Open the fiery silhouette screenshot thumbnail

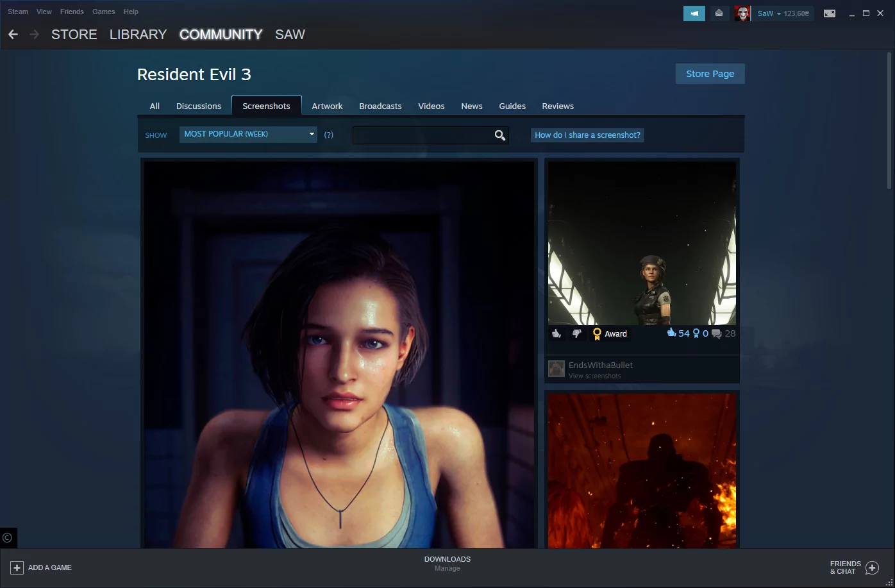[x=642, y=471]
